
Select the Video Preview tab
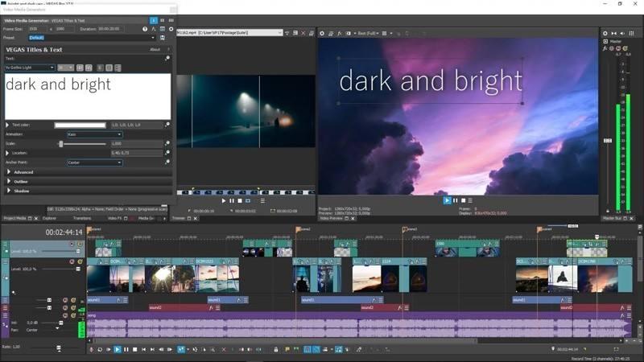(331, 218)
